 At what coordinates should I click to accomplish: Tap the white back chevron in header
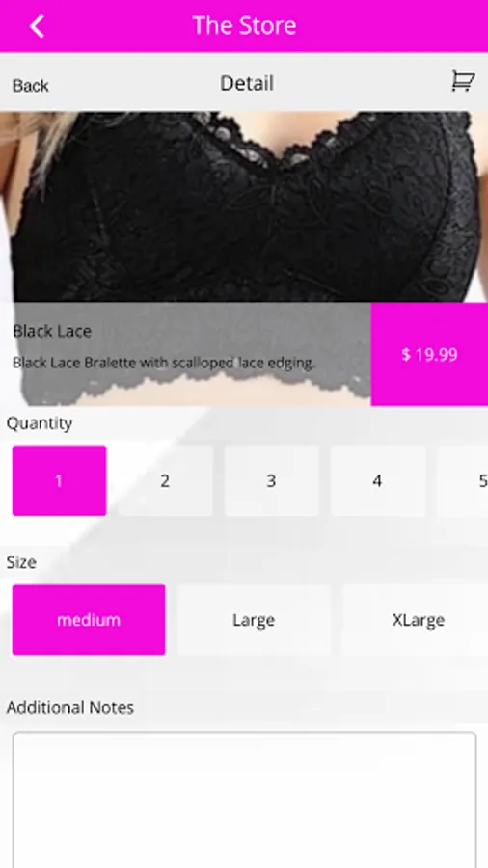pyautogui.click(x=37, y=26)
